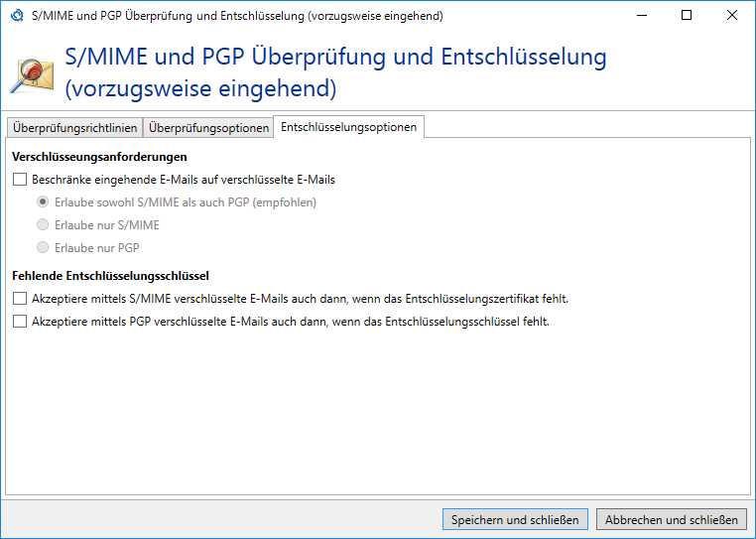Maximize the dialog window
The width and height of the screenshot is (756, 539).
(x=687, y=16)
